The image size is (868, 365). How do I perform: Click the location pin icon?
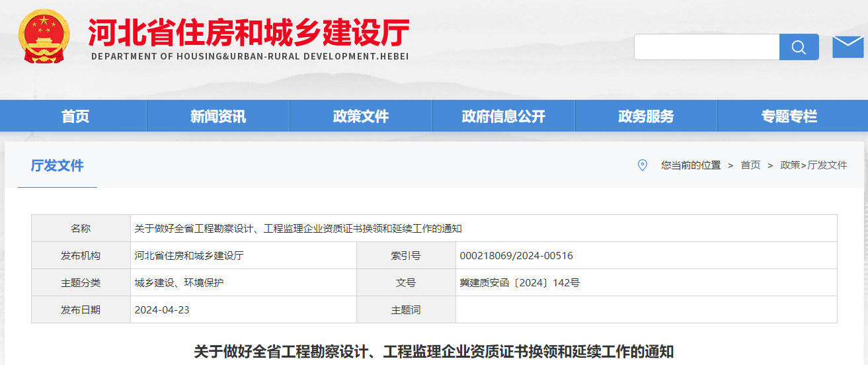click(642, 165)
